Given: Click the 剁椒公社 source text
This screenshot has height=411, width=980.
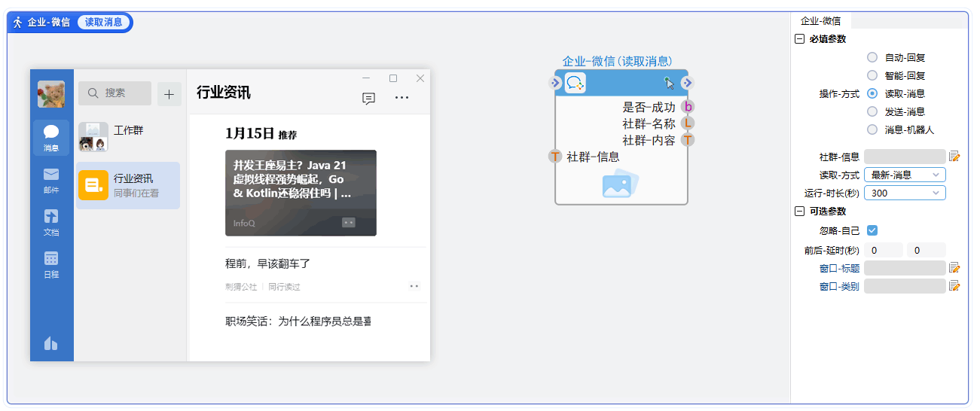Looking at the screenshot, I should point(241,287).
